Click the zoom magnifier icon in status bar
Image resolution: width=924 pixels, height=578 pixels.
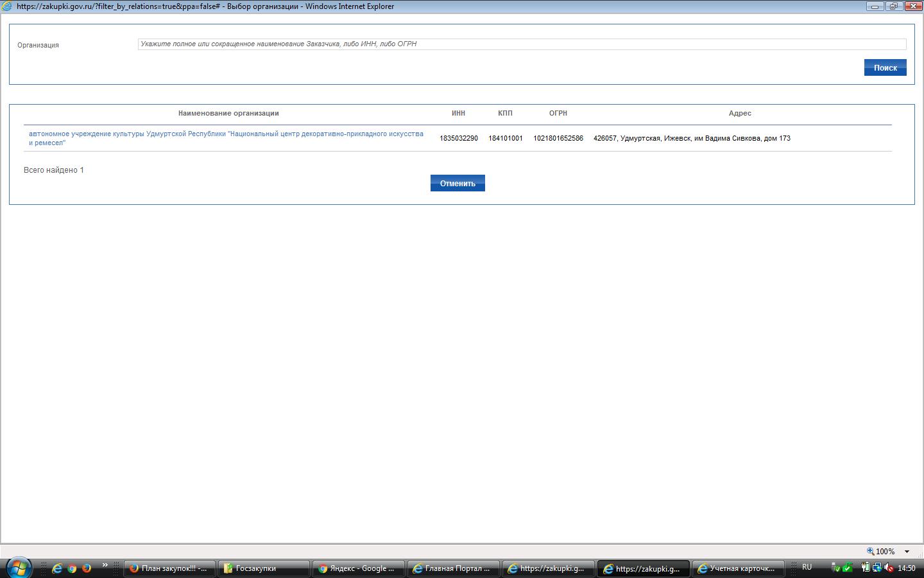click(871, 551)
